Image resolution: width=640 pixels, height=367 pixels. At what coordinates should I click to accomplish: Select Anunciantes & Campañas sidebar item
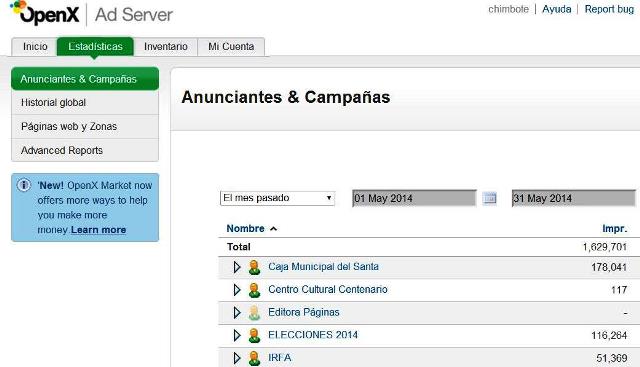pos(85,79)
